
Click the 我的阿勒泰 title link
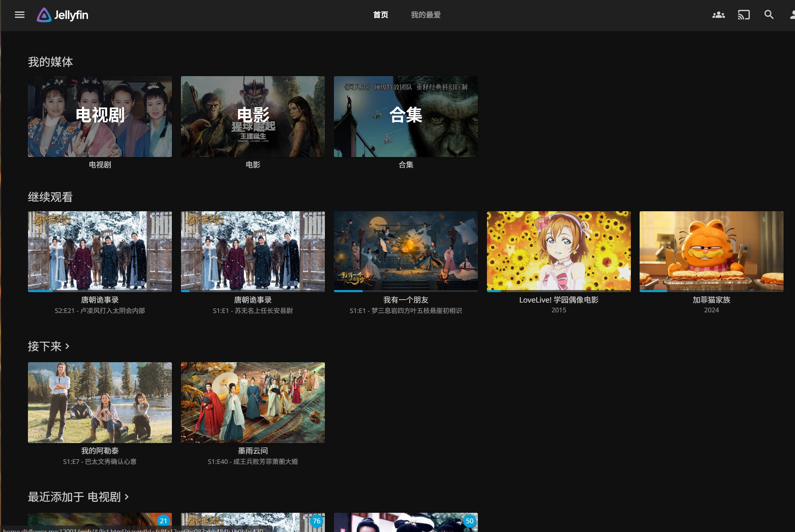100,451
